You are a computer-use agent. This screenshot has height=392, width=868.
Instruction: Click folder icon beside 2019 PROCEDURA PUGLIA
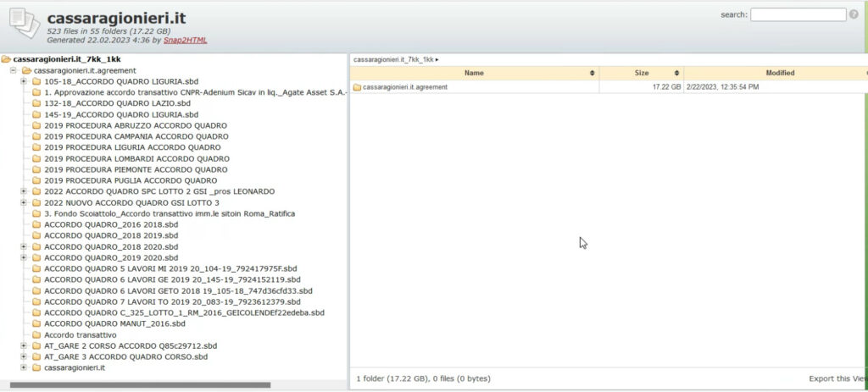36,180
